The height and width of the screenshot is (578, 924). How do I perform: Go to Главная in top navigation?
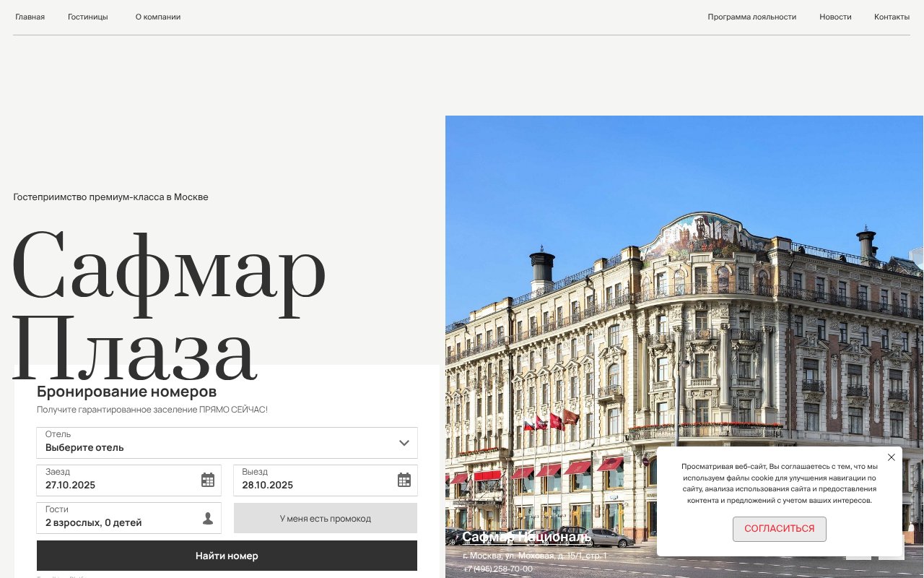(30, 17)
